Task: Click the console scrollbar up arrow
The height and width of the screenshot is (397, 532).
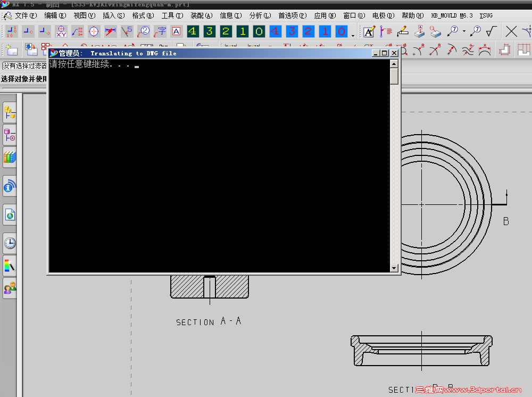Action: 394,64
